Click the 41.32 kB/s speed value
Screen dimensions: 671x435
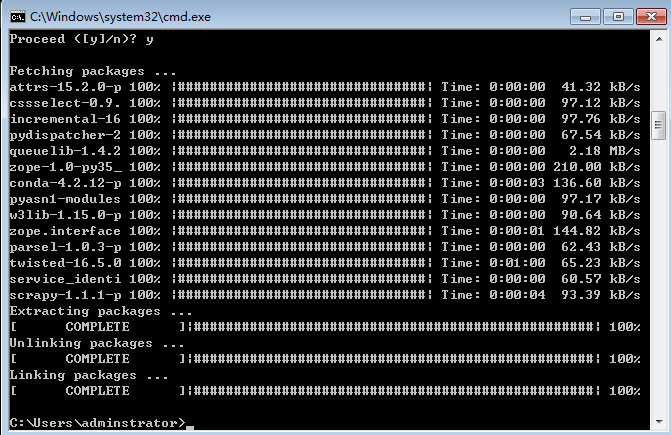click(x=601, y=87)
